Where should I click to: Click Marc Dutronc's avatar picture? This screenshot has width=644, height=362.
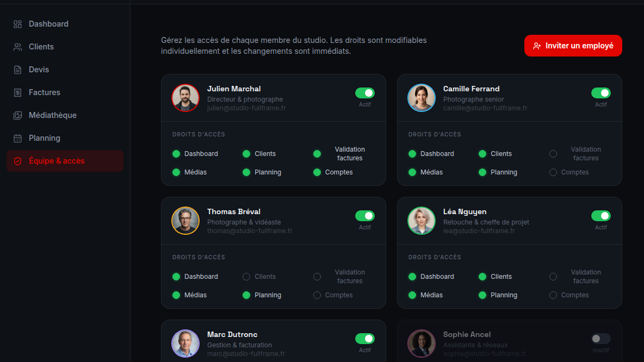click(x=185, y=344)
